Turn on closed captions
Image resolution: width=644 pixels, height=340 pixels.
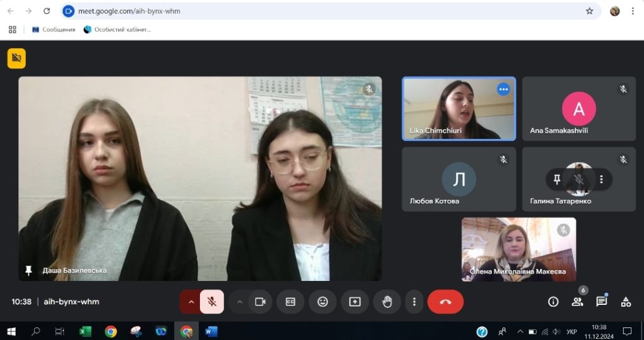[291, 302]
